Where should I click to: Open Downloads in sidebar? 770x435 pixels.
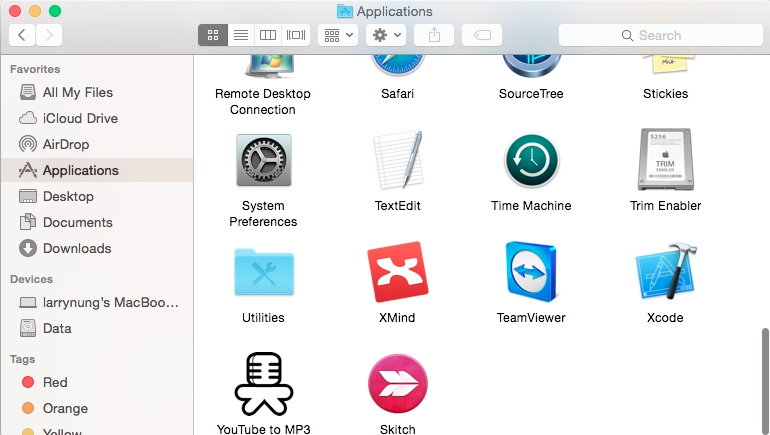tap(97, 248)
